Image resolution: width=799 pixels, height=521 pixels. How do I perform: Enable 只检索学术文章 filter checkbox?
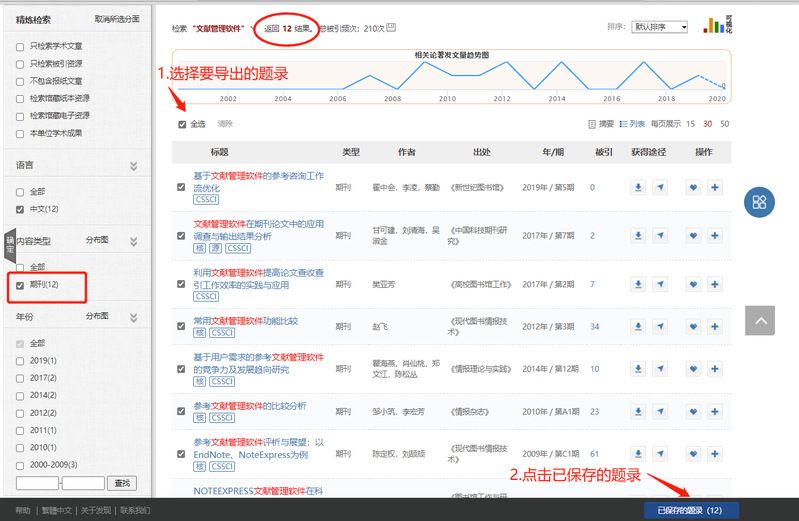(21, 47)
